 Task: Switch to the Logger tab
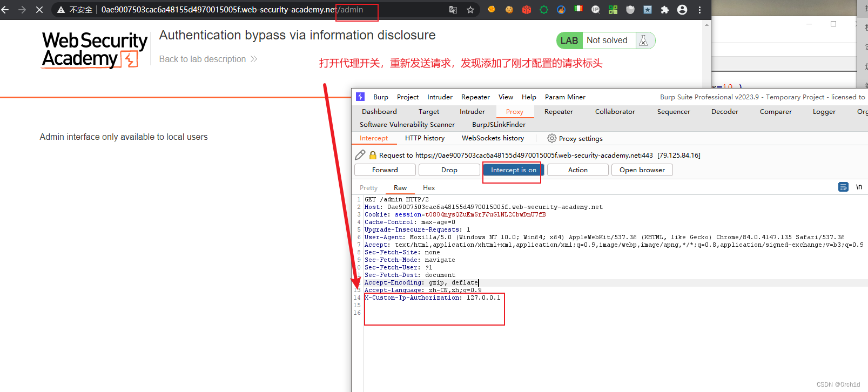point(824,112)
